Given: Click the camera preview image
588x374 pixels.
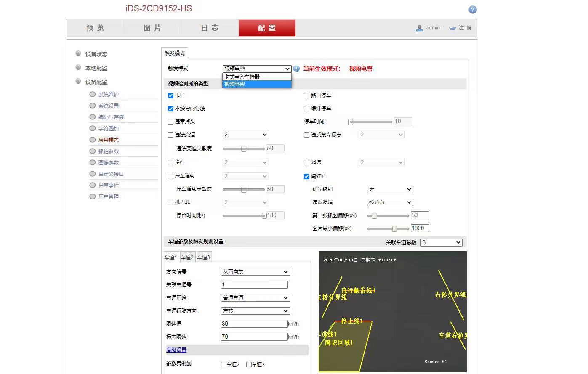Looking at the screenshot, I should [x=393, y=312].
